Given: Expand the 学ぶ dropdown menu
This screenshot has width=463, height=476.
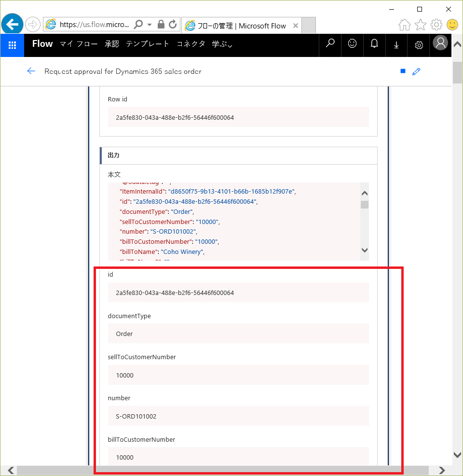Looking at the screenshot, I should point(222,44).
